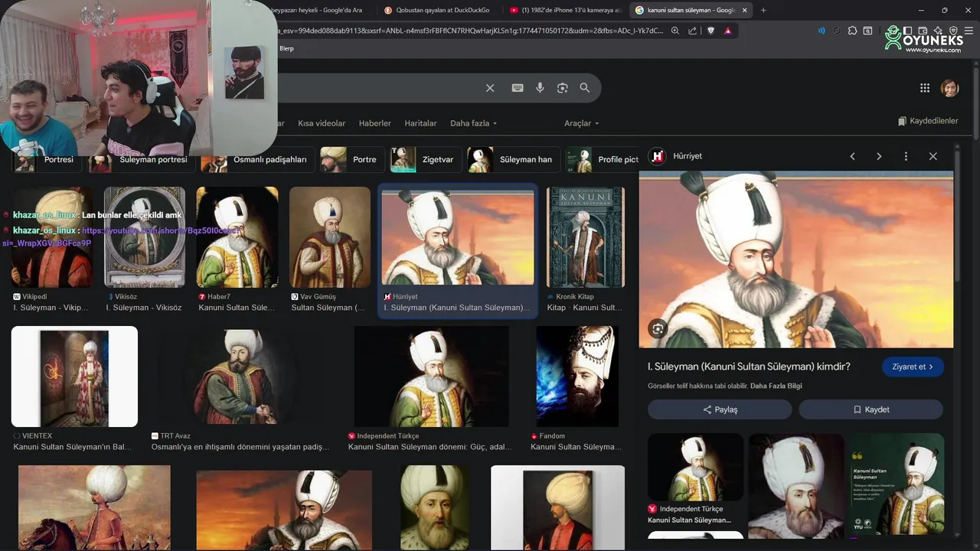Click the Ziyaret et button
This screenshot has width=980, height=551.
[x=913, y=367]
